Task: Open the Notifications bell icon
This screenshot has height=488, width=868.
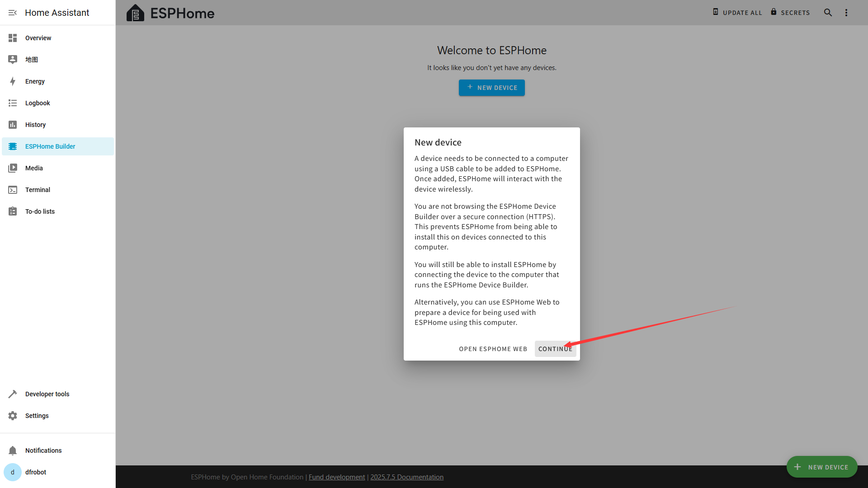Action: [13, 450]
